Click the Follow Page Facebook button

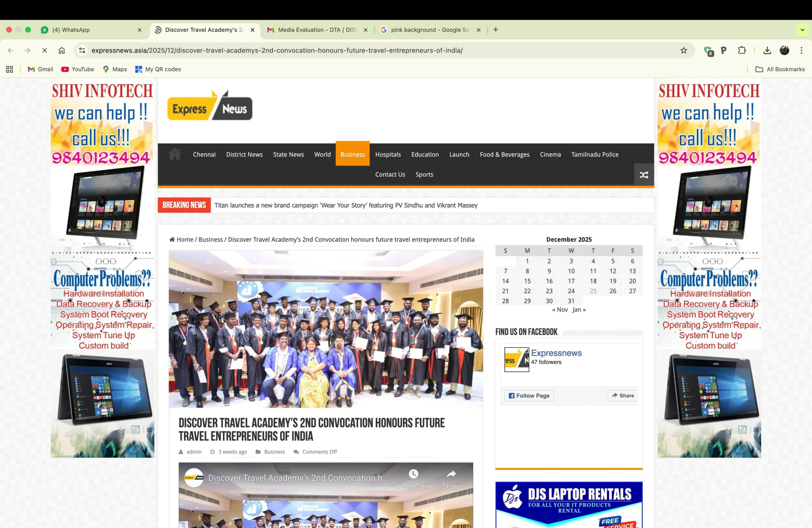point(529,396)
